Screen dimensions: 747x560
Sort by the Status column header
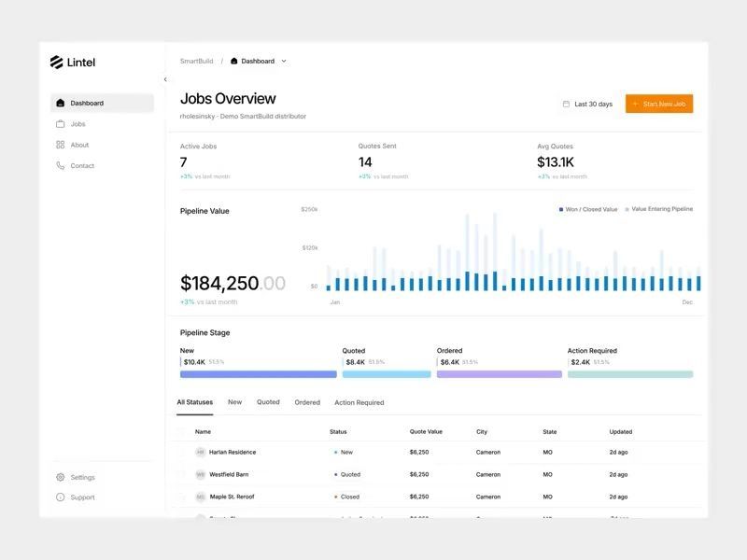[338, 432]
